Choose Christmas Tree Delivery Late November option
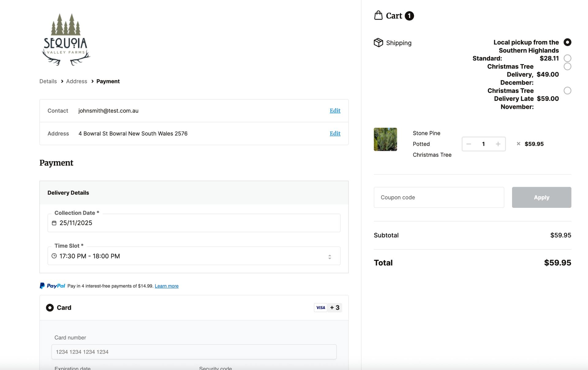 567,91
